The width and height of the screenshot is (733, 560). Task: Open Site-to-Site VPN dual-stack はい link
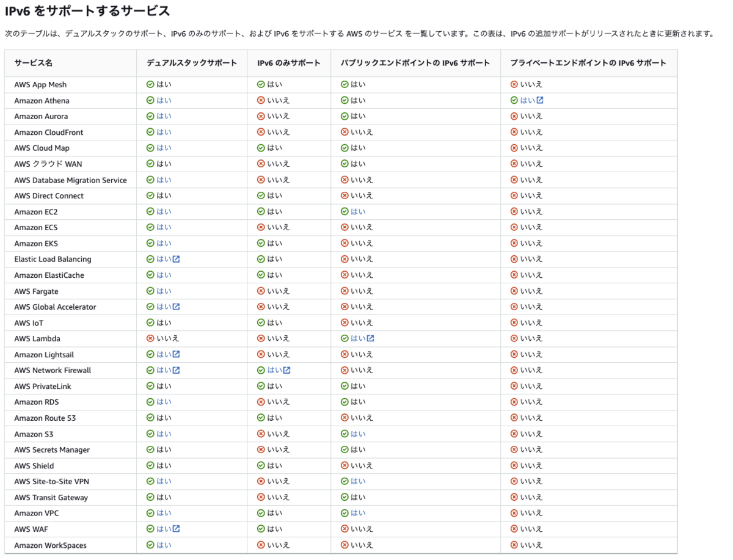click(164, 481)
